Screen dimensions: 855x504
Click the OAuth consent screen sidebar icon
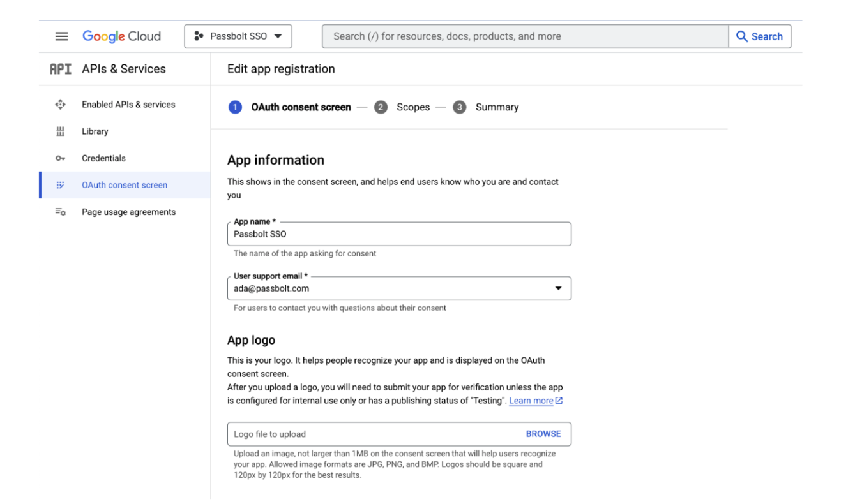click(x=61, y=185)
